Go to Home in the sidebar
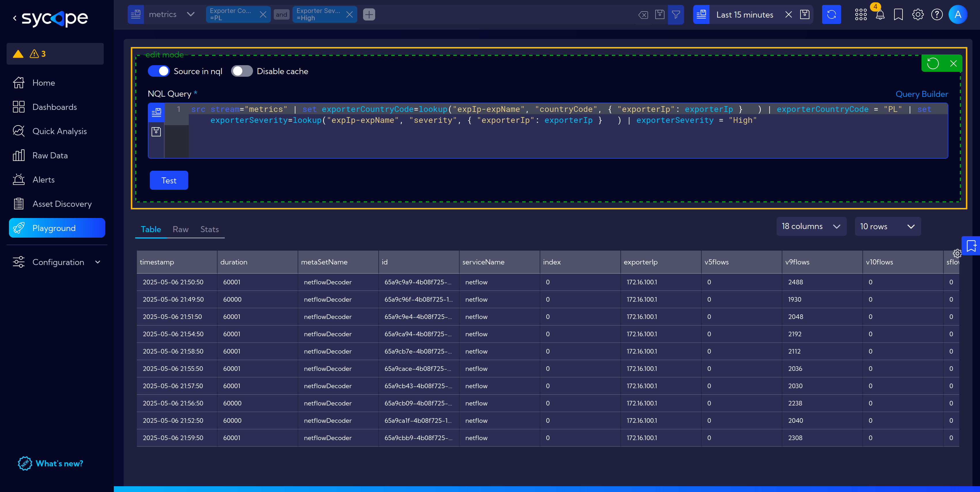This screenshot has width=980, height=492. point(44,83)
